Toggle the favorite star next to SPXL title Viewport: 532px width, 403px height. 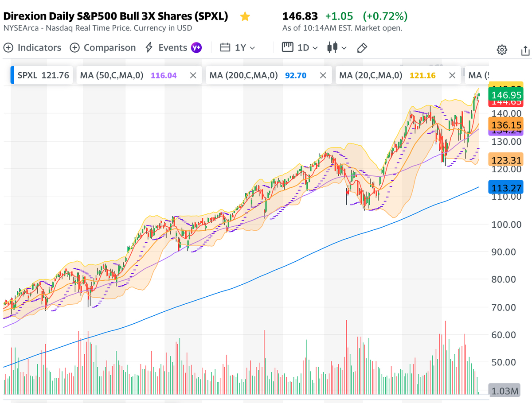245,17
